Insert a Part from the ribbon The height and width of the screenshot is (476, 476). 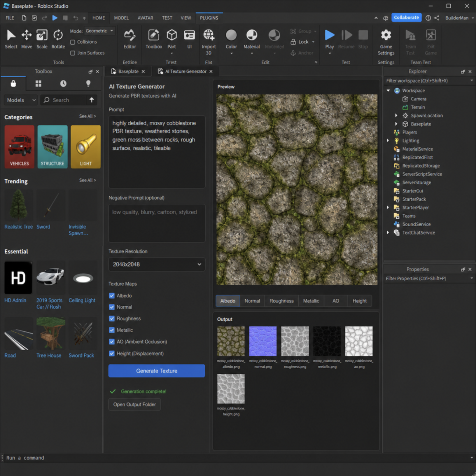coord(171,41)
